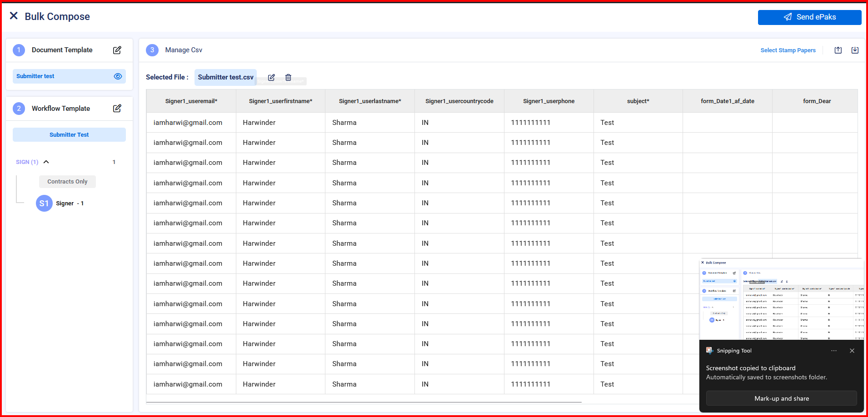Open the Select Stamp Papers link

pos(788,50)
